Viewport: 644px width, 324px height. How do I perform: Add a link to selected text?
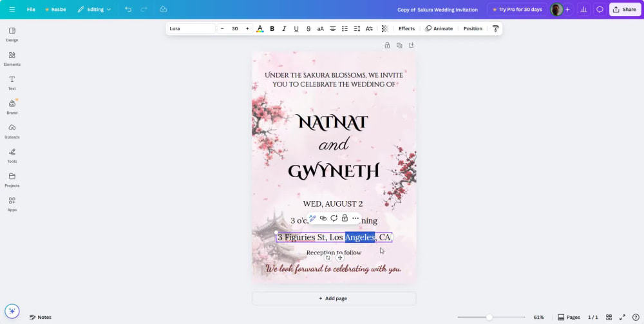tap(323, 218)
